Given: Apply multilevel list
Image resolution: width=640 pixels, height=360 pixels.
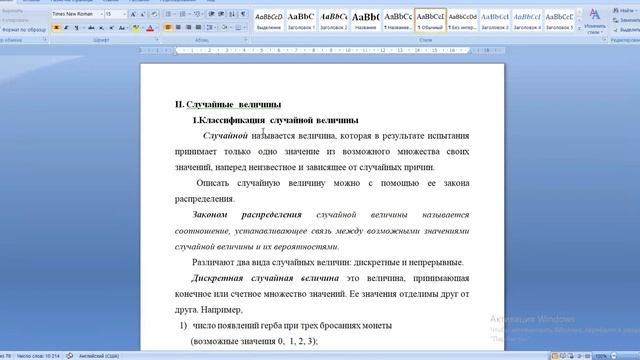Looking at the screenshot, I should click(197, 14).
